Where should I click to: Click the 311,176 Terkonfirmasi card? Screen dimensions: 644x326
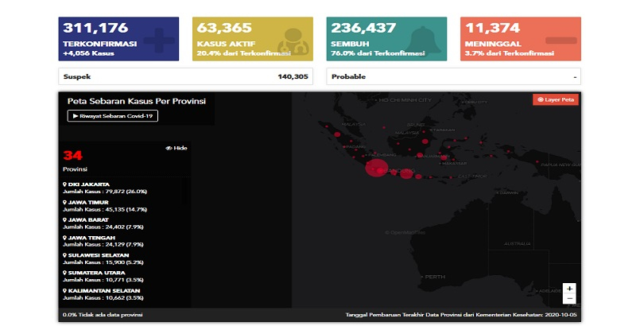coord(118,39)
